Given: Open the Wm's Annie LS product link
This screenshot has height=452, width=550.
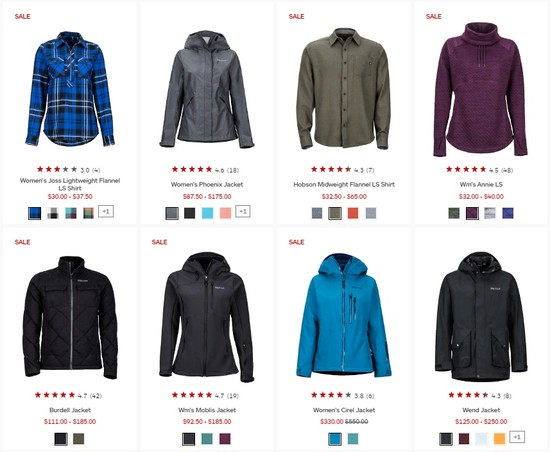Looking at the screenshot, I should [481, 184].
